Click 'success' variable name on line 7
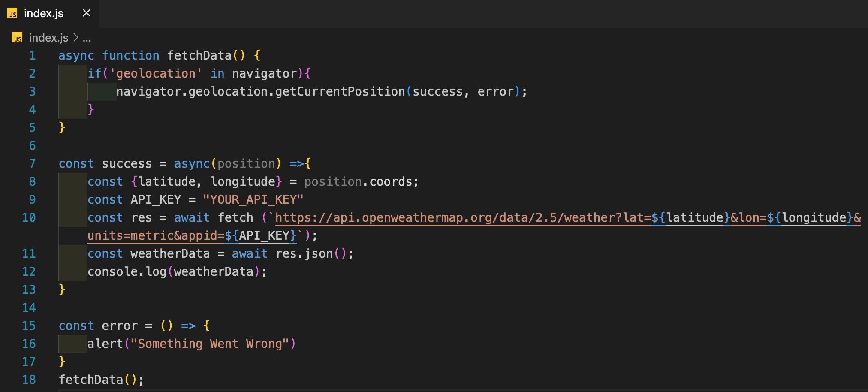Image resolution: width=868 pixels, height=392 pixels. coord(127,164)
